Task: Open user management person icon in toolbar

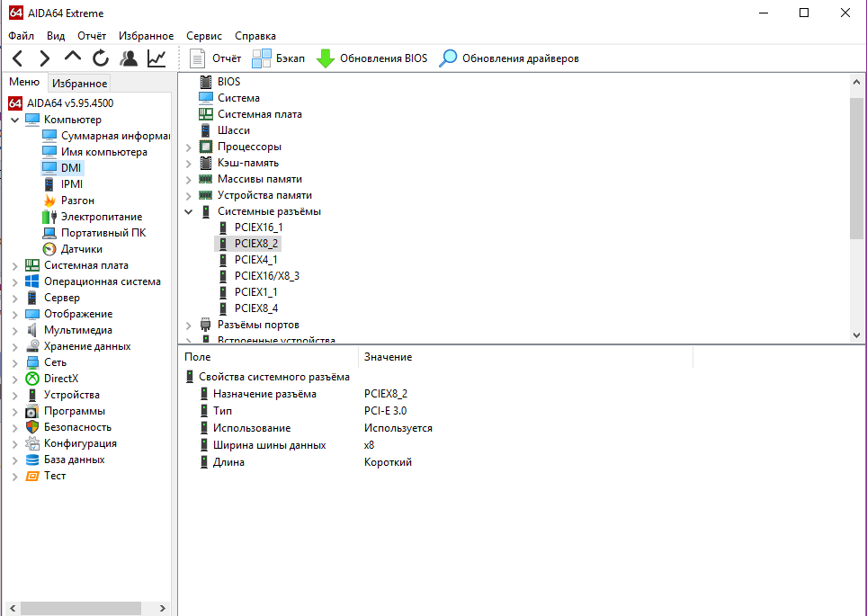Action: [x=129, y=58]
